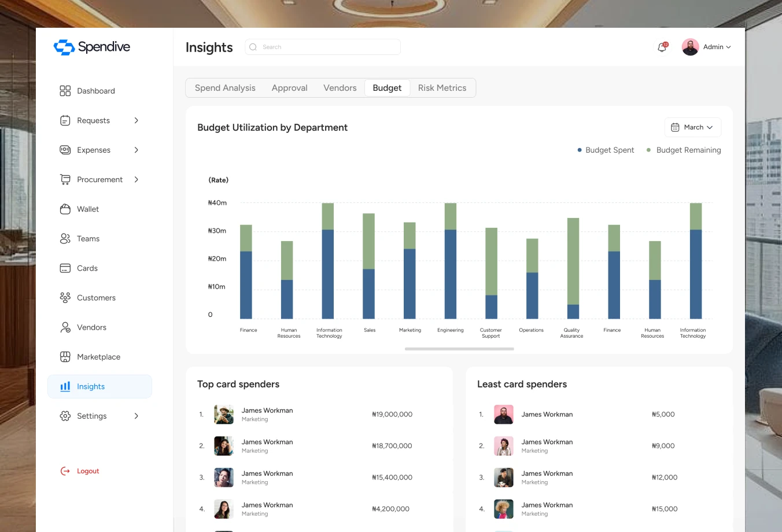
Task: Expand the Expenses submenu chevron
Action: [137, 150]
